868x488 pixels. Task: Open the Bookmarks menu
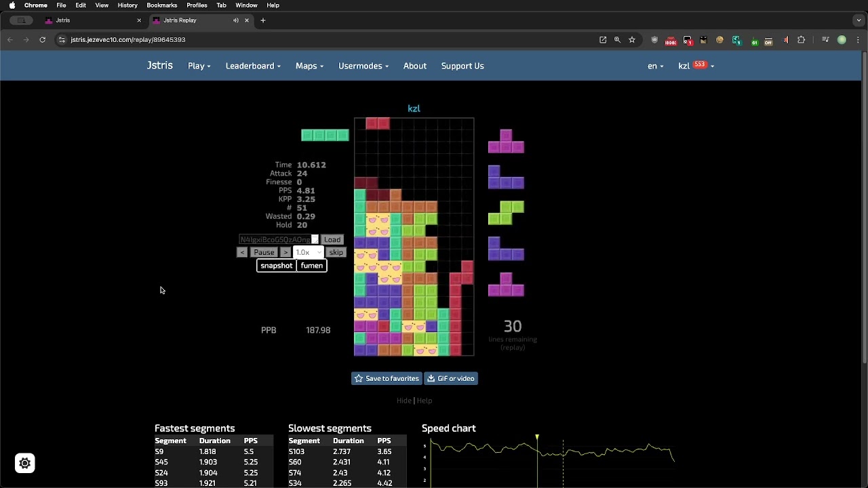tap(162, 5)
